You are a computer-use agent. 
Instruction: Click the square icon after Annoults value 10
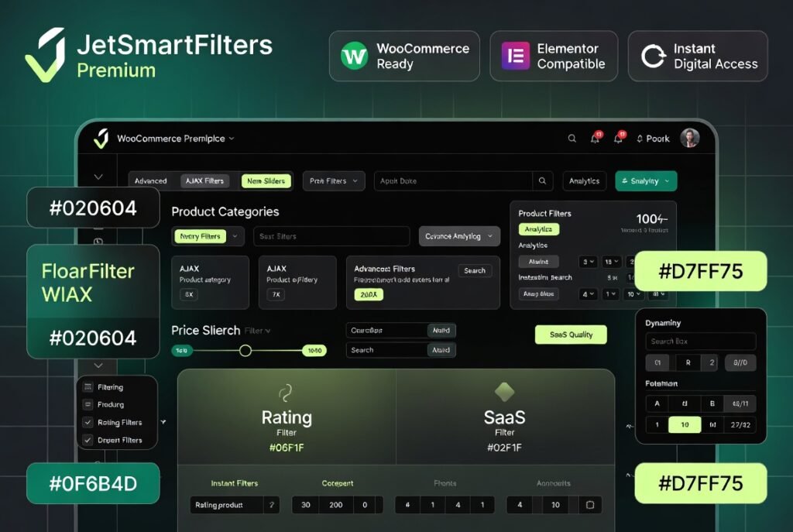589,505
